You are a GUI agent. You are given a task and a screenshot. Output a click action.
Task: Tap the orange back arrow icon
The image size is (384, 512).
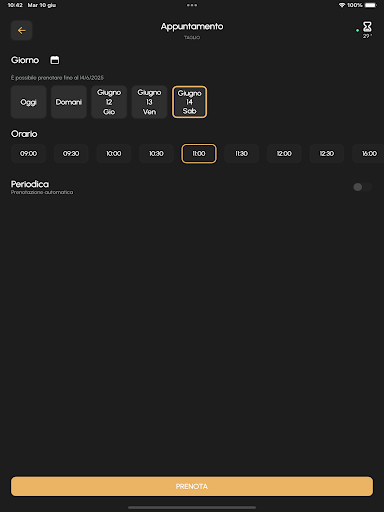tap(21, 30)
